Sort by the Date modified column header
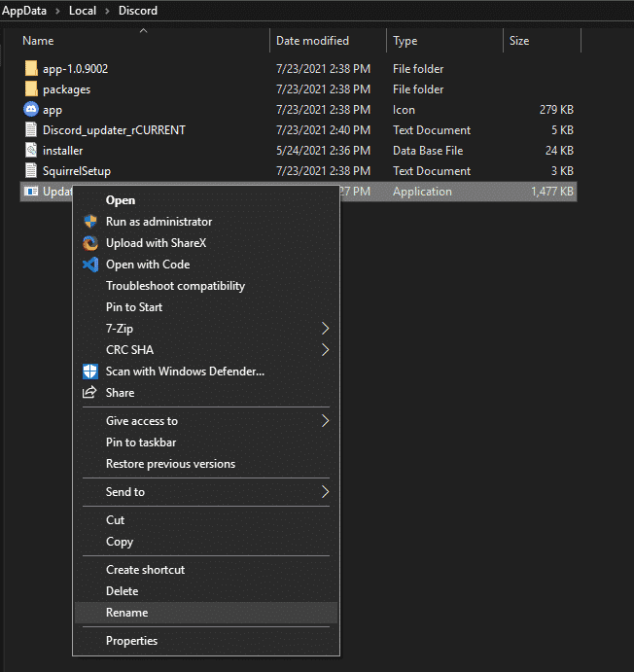 312,41
